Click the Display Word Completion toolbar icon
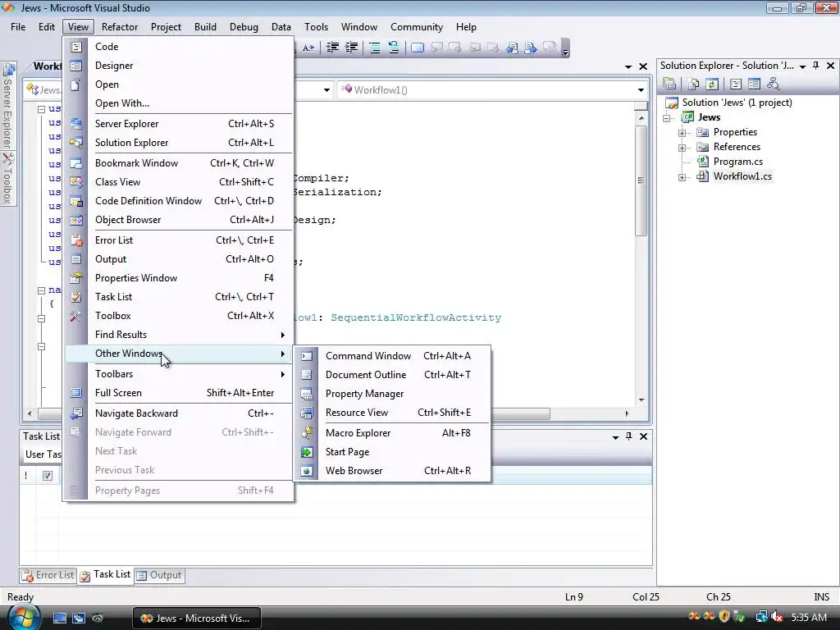Viewport: 840px width, 630px height. 308,48
